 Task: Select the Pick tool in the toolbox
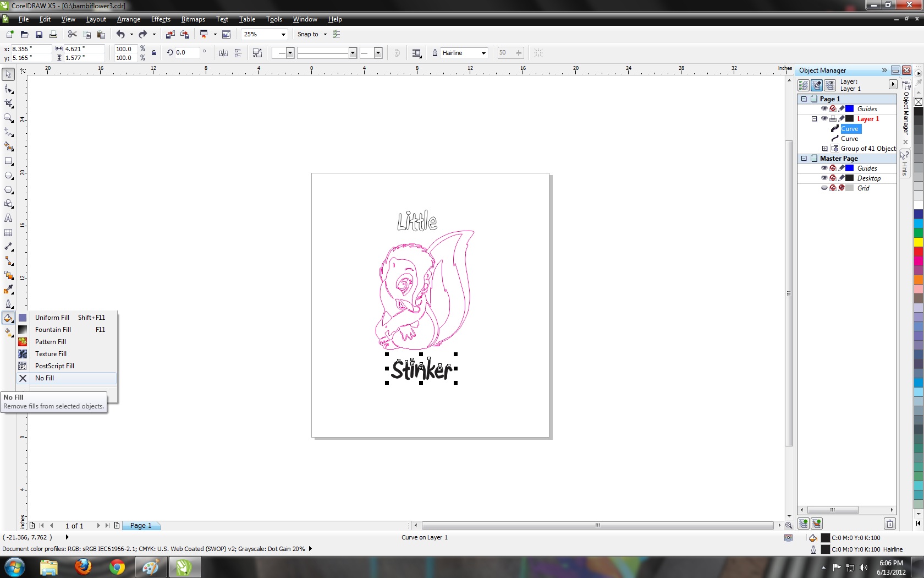click(8, 74)
